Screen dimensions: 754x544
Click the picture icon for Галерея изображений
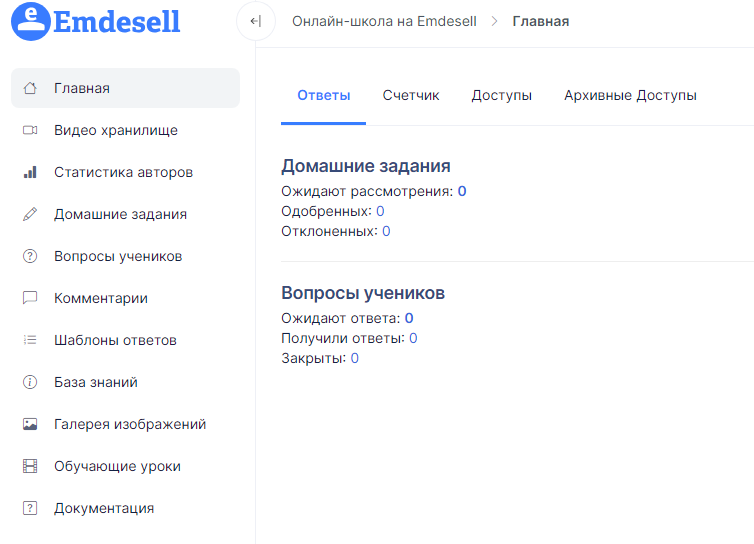tap(30, 424)
